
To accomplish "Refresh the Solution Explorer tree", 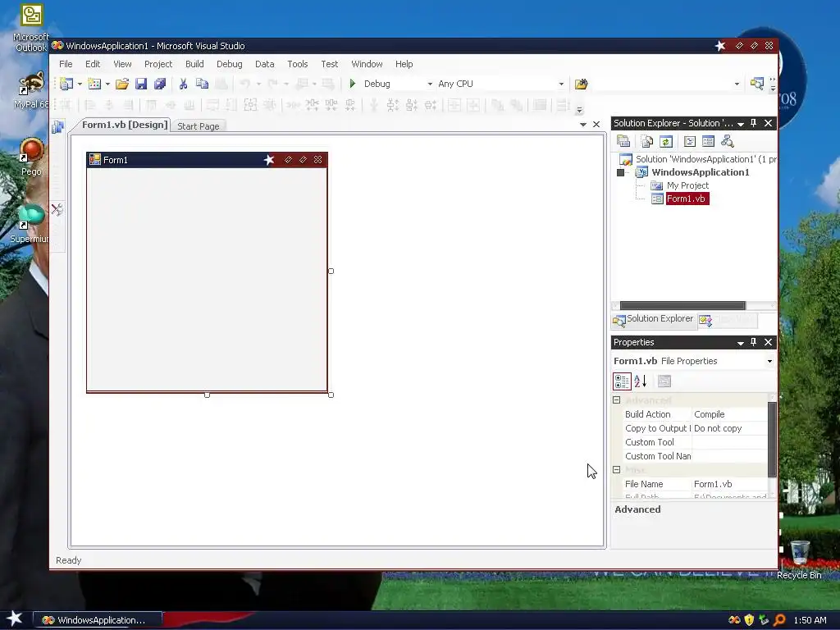I will pyautogui.click(x=666, y=141).
